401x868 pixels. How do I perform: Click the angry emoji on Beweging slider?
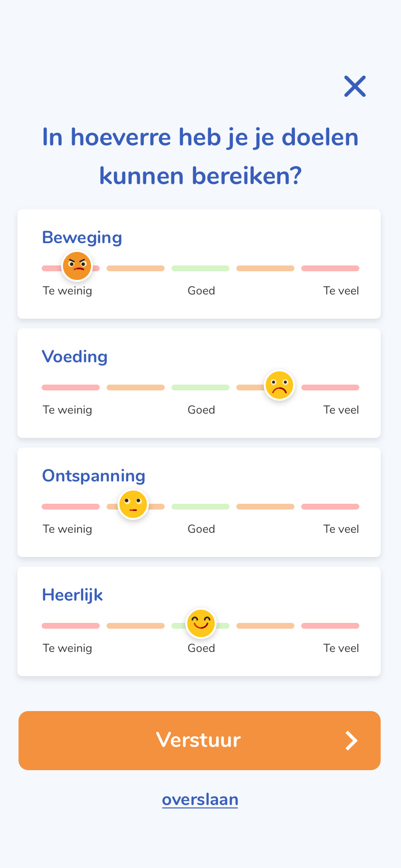point(77,266)
